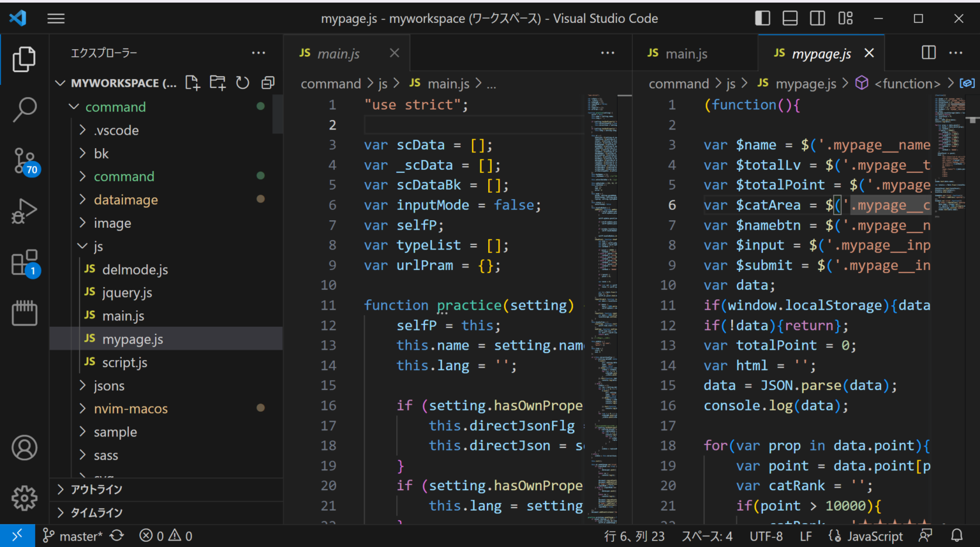Open the Split Editor icon on mypage.js
Image resolution: width=980 pixels, height=547 pixels.
point(928,52)
